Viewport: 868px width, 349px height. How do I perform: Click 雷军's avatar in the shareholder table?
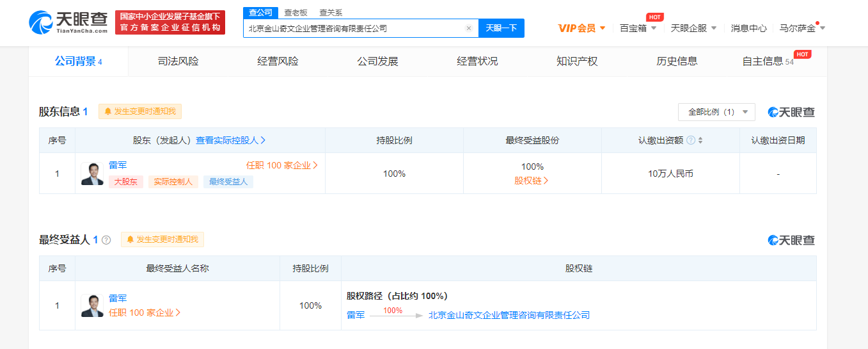point(92,174)
